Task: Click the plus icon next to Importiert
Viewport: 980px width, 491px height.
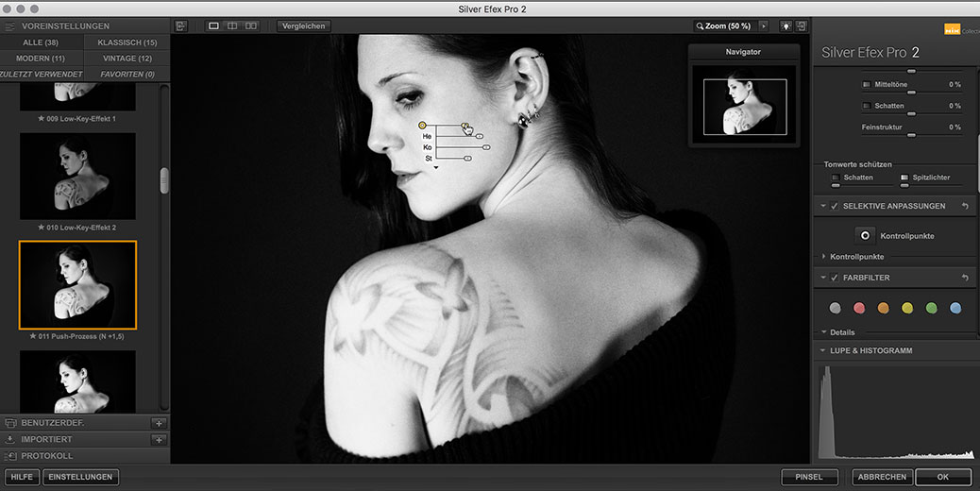Action: pyautogui.click(x=159, y=439)
